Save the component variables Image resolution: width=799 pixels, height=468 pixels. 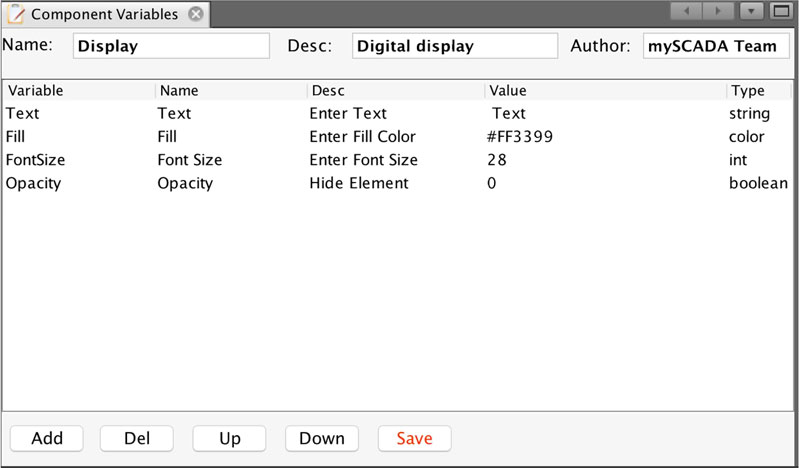pos(414,438)
